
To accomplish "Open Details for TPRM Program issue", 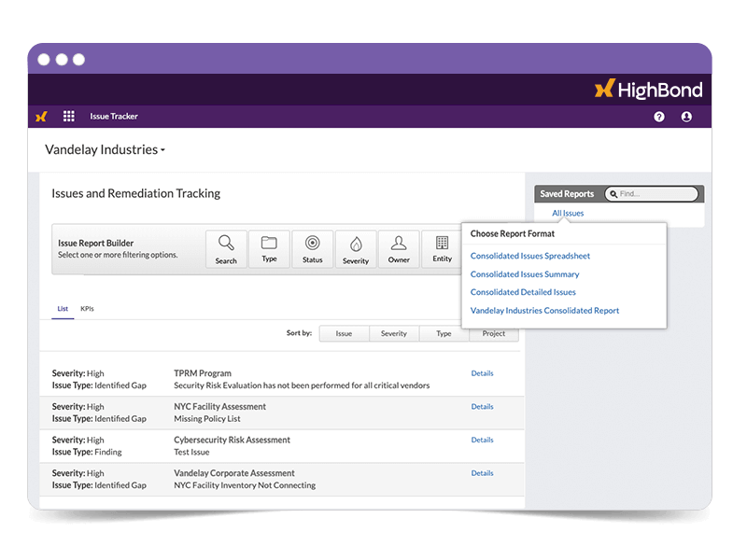I will click(482, 373).
